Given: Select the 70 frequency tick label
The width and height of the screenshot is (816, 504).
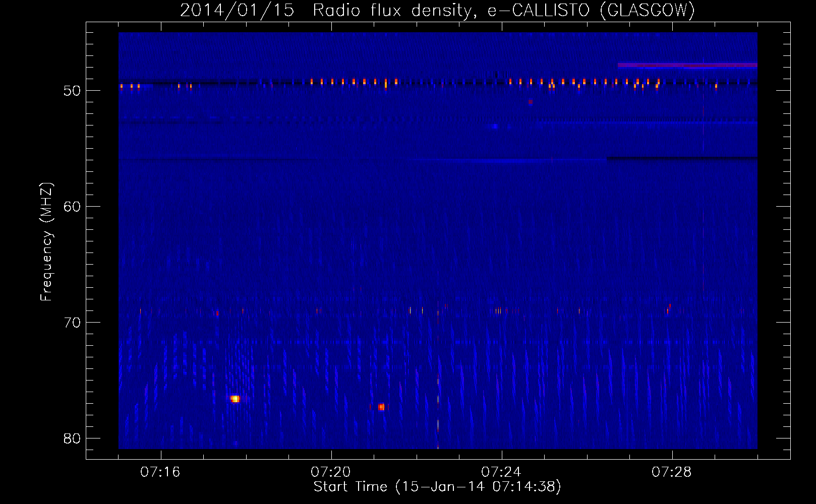Looking at the screenshot, I should point(72,323).
